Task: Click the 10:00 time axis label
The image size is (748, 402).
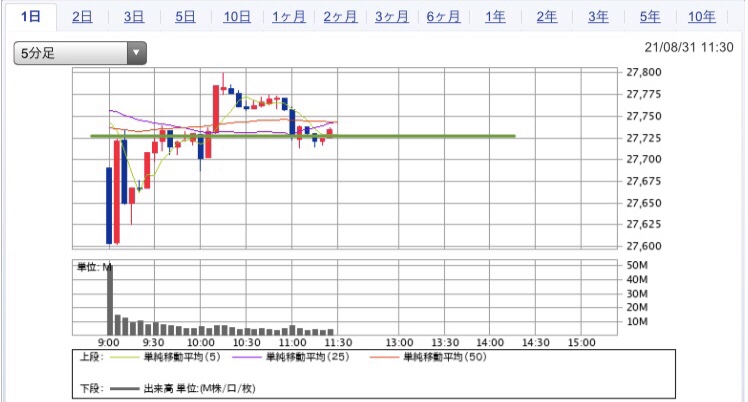Action: click(200, 342)
